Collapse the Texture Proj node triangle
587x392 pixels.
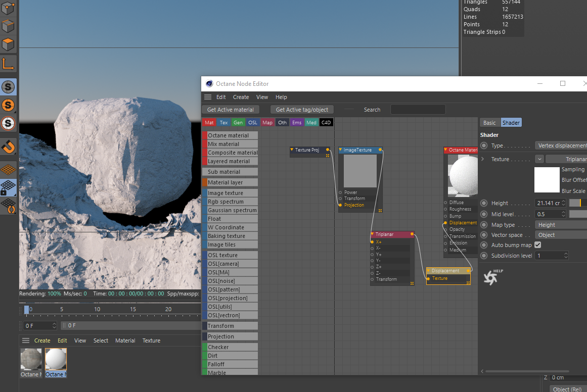[x=292, y=150]
